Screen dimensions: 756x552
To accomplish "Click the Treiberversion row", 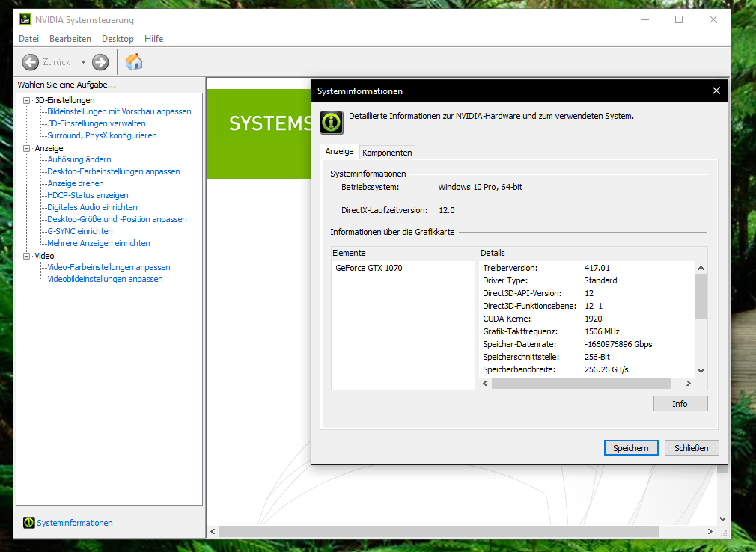I will coord(588,269).
